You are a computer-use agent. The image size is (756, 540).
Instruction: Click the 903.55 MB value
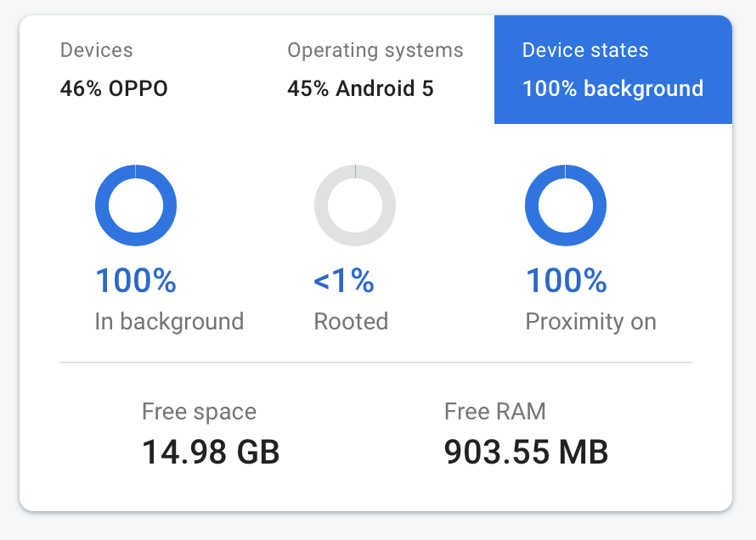pyautogui.click(x=526, y=453)
